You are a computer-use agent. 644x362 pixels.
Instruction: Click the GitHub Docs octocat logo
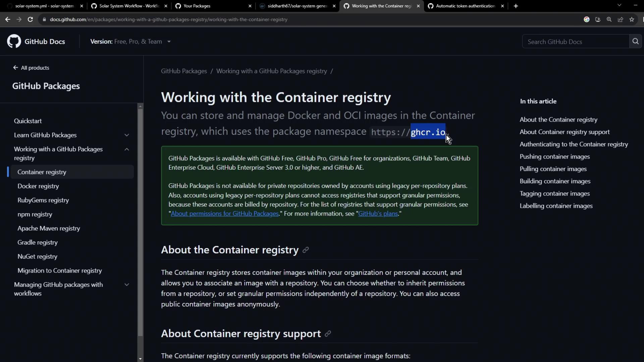pyautogui.click(x=14, y=41)
